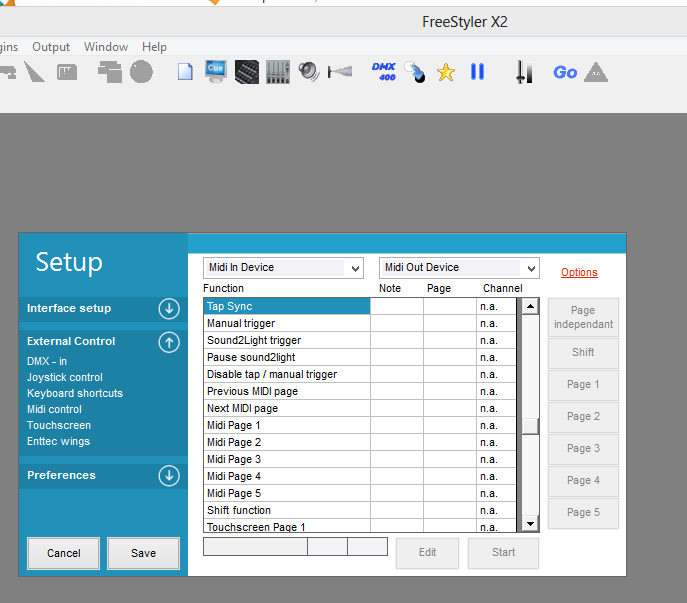Click the yellow star favorites icon
Image resolution: width=687 pixels, height=603 pixels.
[446, 72]
